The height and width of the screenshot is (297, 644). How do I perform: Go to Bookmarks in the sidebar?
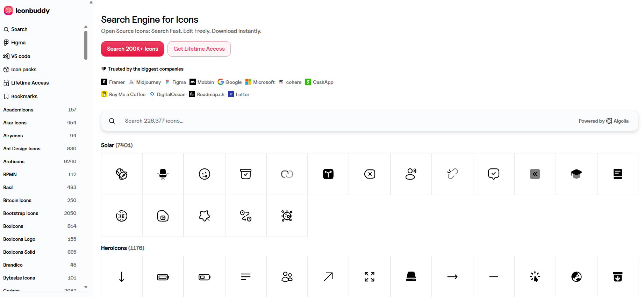point(24,96)
